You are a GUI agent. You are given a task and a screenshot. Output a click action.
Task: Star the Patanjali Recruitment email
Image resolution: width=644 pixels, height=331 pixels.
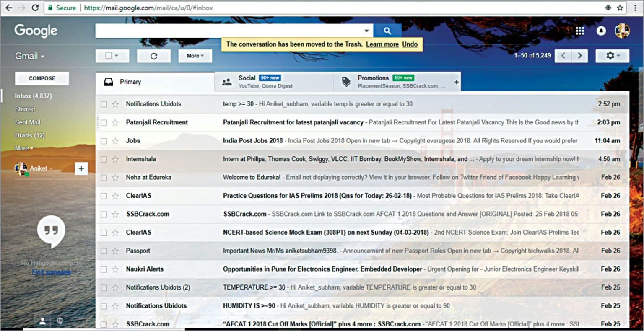point(114,122)
